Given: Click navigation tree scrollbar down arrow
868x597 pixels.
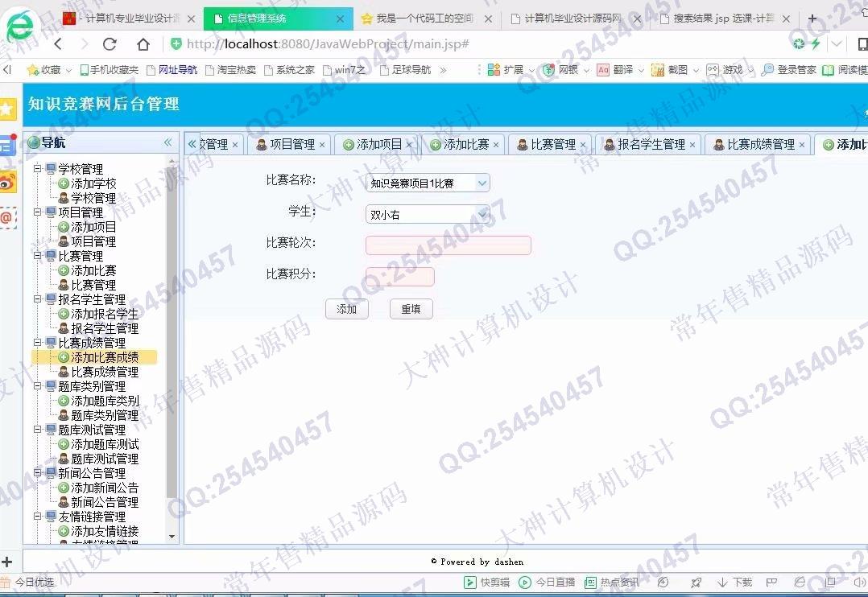Looking at the screenshot, I should 172,536.
